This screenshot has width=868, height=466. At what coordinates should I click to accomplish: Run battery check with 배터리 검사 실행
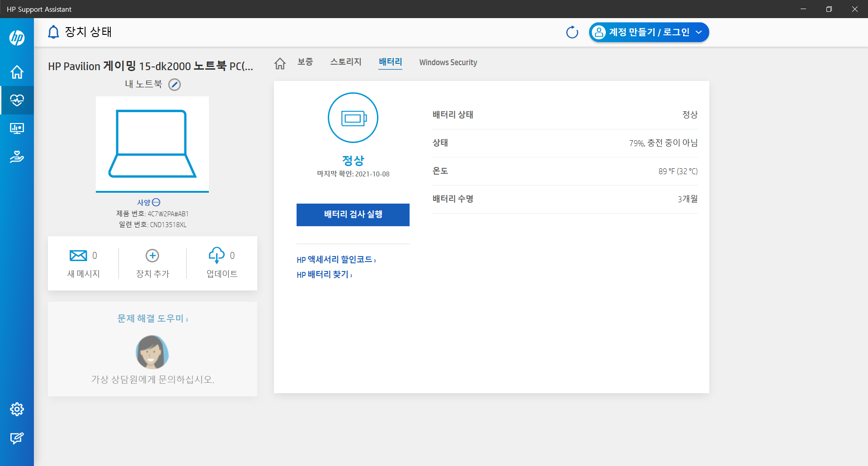pyautogui.click(x=353, y=214)
